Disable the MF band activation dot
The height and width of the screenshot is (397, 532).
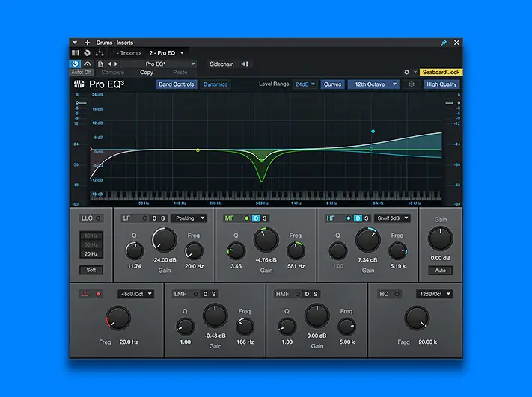247,218
